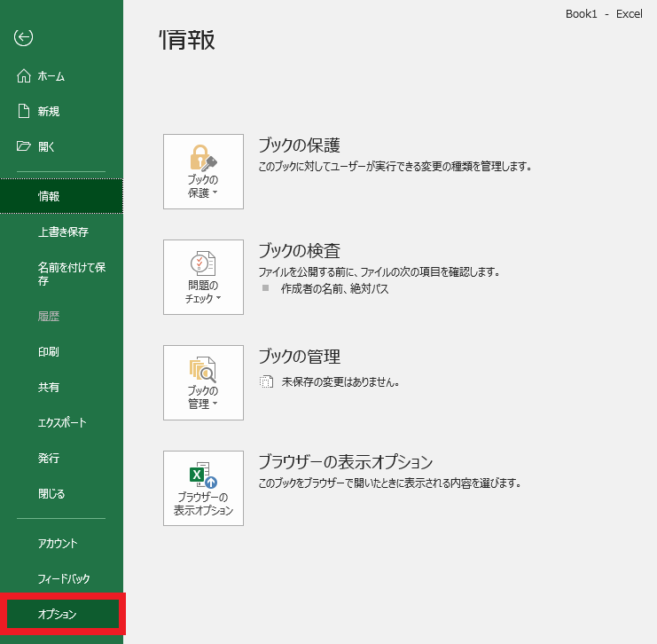Screen dimensions: 657x644
Task: Click the manage workbook magnifier icon
Action: (x=203, y=369)
